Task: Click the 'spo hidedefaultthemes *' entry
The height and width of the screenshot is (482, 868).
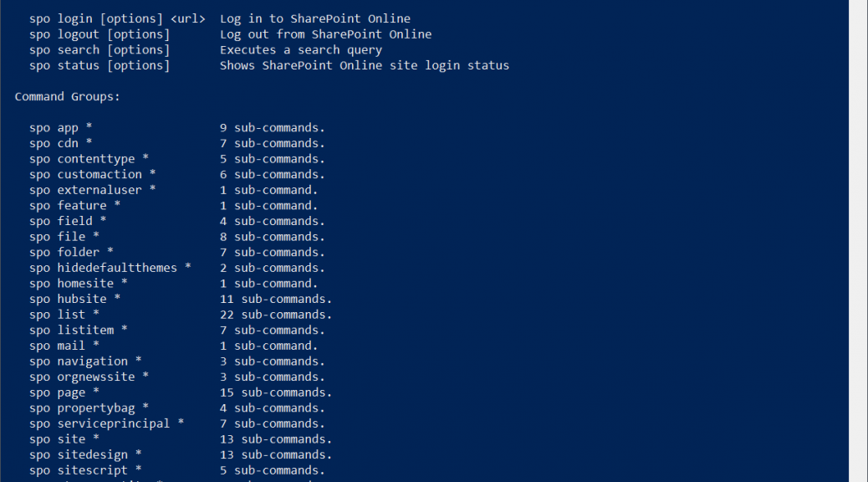Action: (x=110, y=268)
